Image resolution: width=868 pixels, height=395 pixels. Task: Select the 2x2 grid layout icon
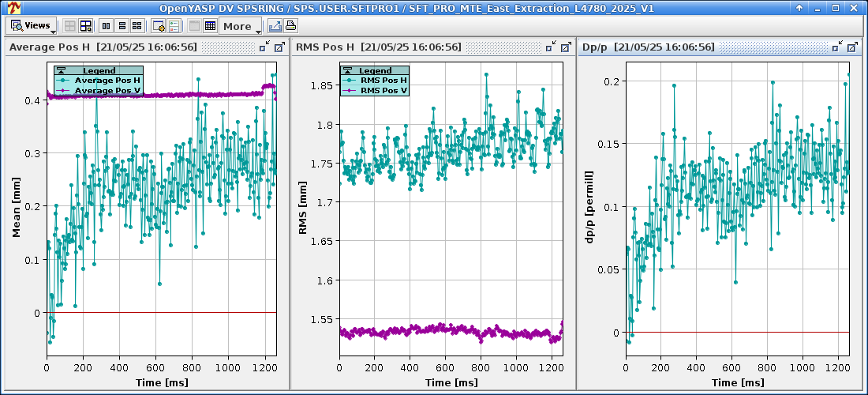pos(137,26)
